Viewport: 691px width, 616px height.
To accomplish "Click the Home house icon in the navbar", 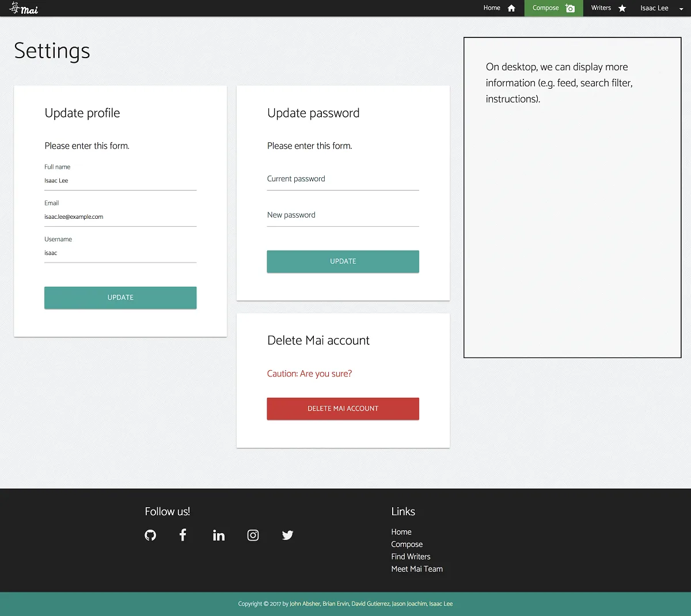I will tap(511, 8).
